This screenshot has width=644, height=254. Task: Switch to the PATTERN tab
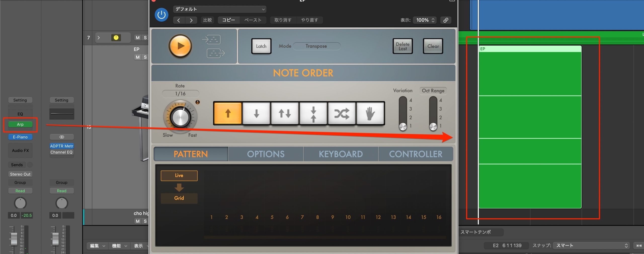191,154
